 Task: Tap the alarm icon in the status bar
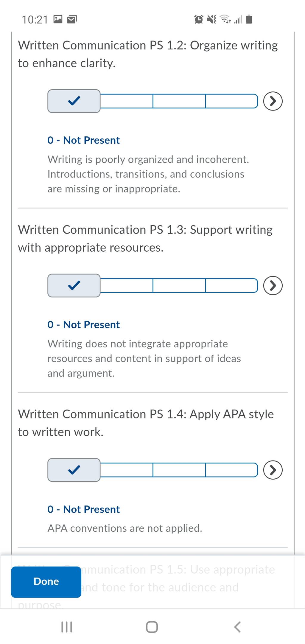click(199, 20)
